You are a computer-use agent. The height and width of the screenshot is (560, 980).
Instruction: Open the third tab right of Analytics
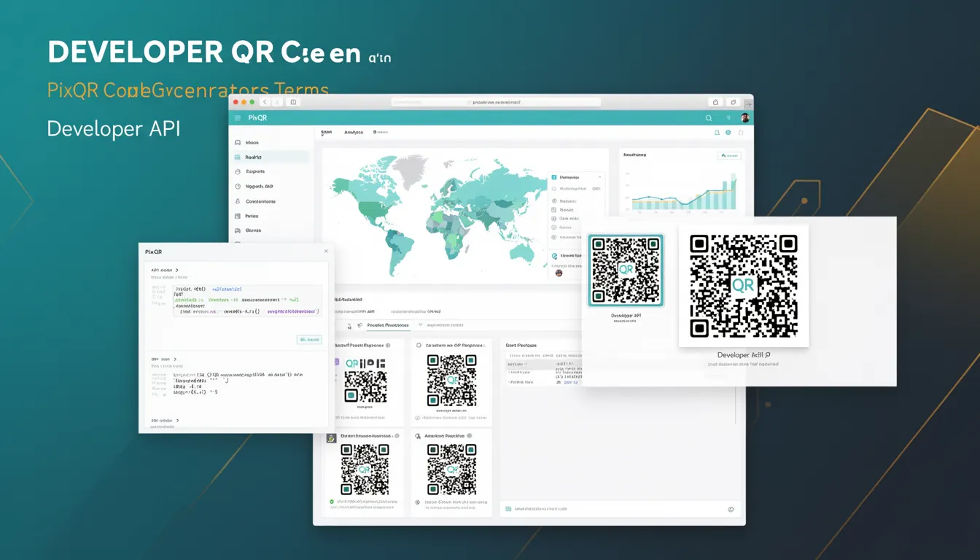pos(380,133)
